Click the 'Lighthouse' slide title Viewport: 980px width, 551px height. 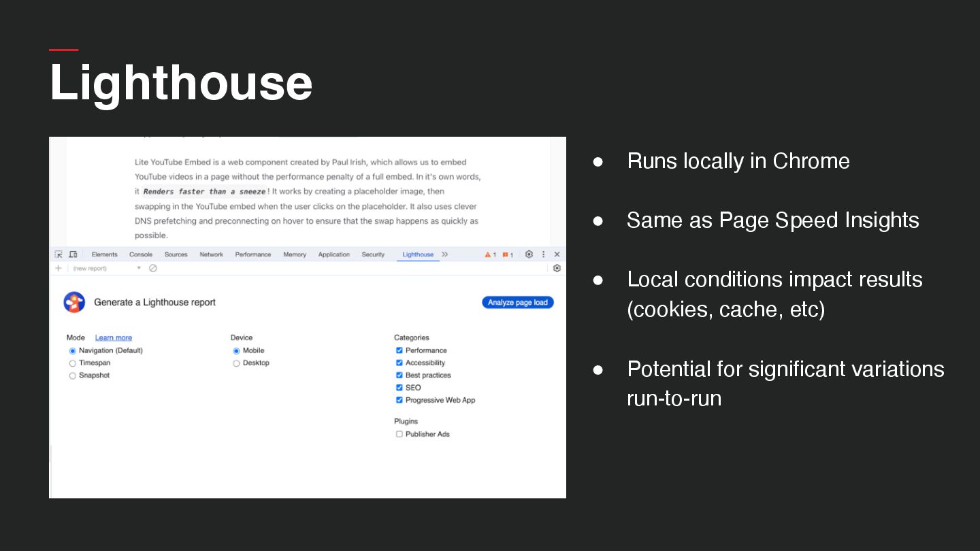[181, 82]
